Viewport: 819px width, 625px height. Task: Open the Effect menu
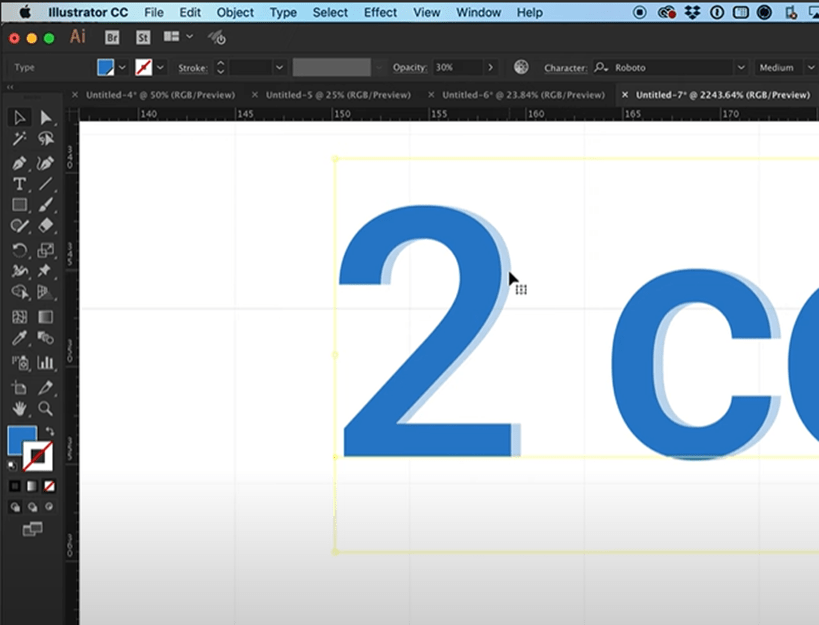[x=380, y=12]
